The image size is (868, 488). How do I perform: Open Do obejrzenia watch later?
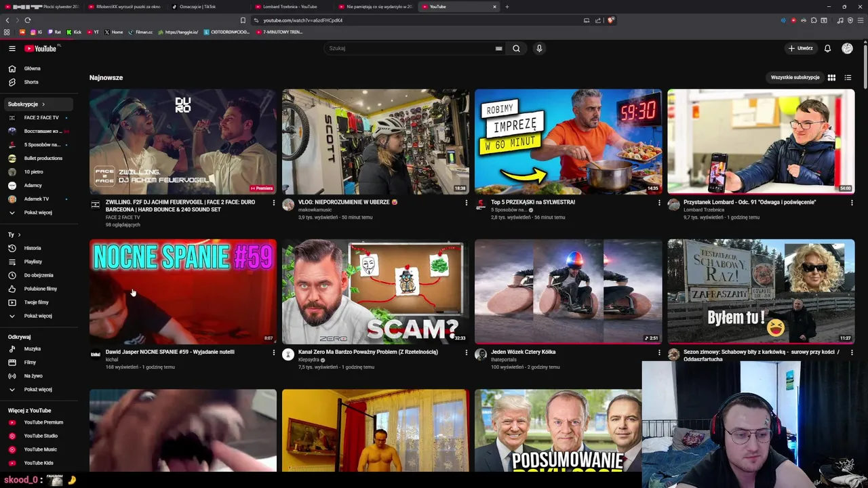37,275
